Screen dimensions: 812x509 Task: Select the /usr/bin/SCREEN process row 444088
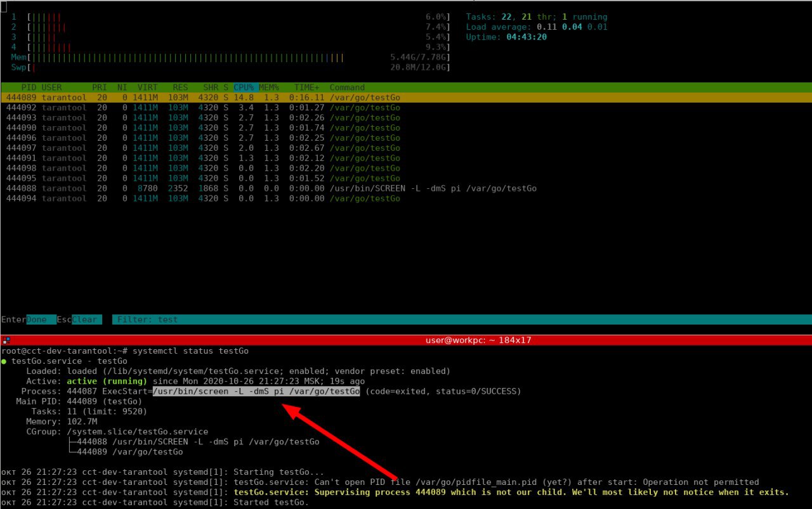(406, 189)
